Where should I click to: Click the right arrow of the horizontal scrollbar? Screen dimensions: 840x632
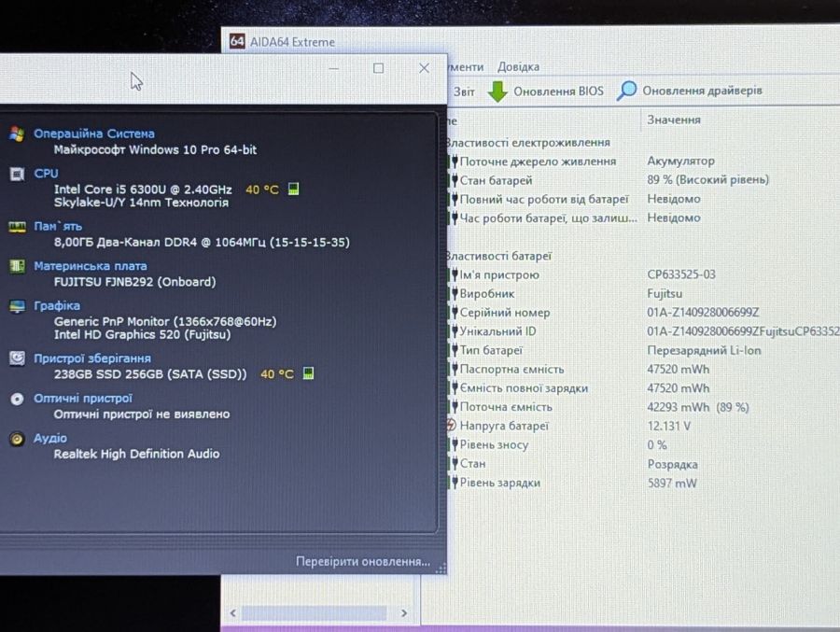coord(404,612)
